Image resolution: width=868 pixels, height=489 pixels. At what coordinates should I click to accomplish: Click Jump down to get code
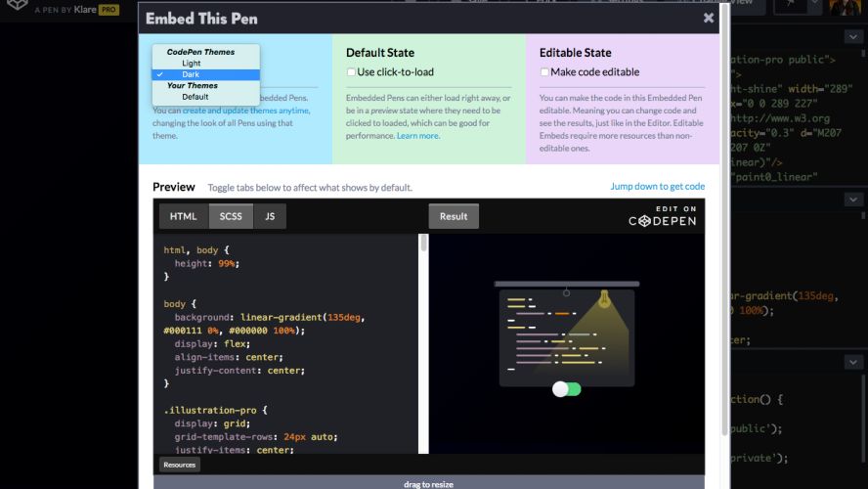pyautogui.click(x=658, y=186)
